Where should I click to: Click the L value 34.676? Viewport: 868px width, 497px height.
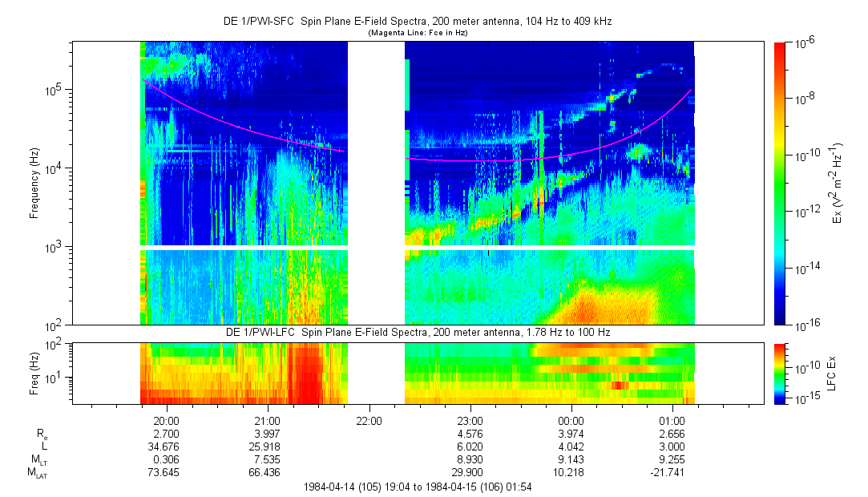[166, 446]
